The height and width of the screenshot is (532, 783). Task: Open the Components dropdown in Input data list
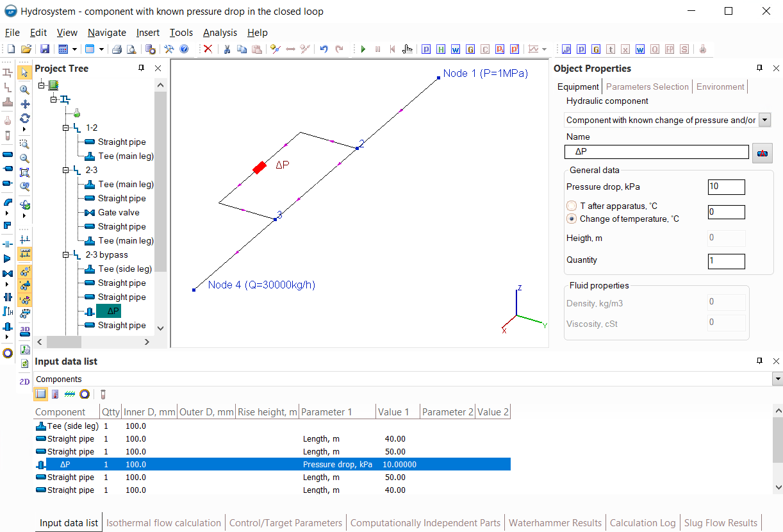coord(777,379)
